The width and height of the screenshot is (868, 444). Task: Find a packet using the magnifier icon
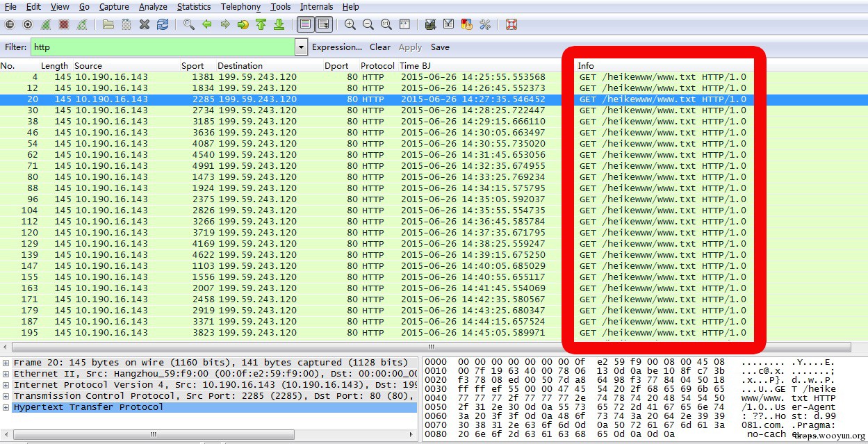[188, 24]
